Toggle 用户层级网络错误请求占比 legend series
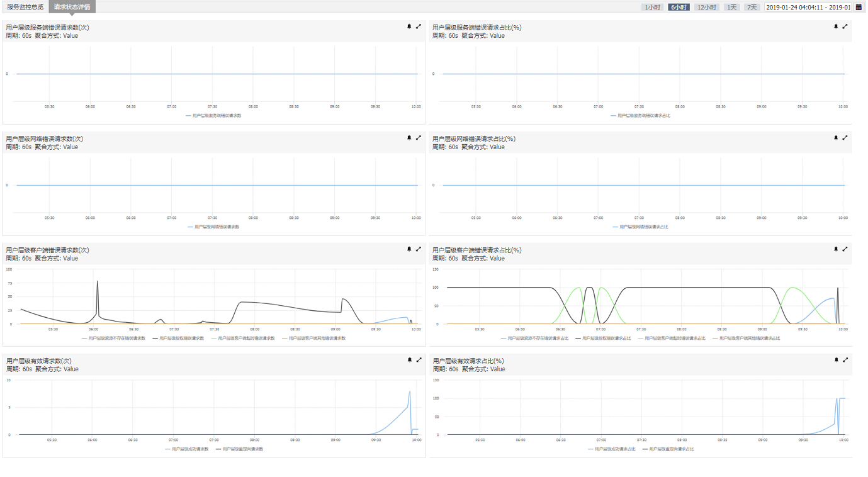868x477 pixels. pyautogui.click(x=640, y=227)
